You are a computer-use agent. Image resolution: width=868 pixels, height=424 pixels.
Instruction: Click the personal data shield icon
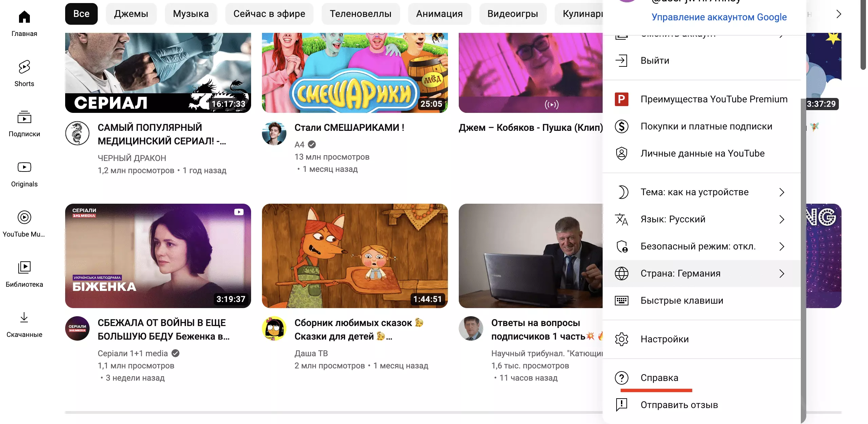621,154
